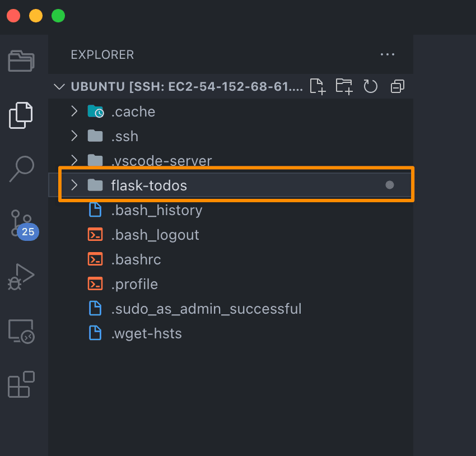Open the Project Manager folders icon
Image resolution: width=476 pixels, height=456 pixels.
point(21,61)
